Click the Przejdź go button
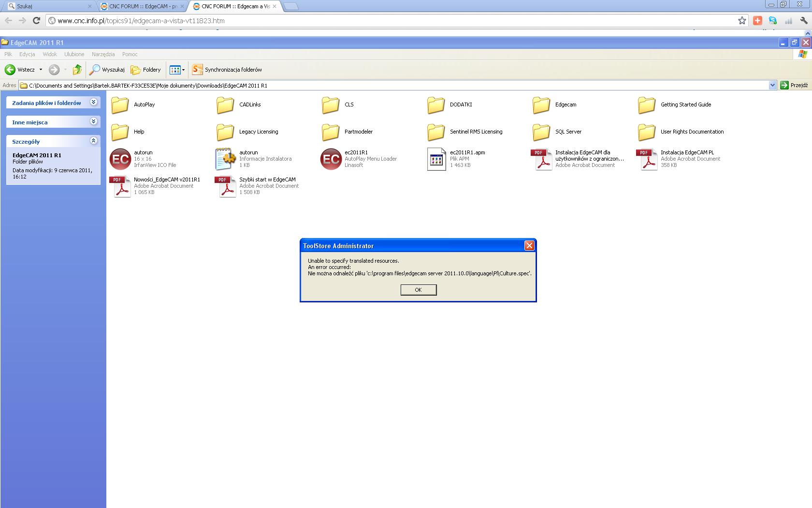Image resolution: width=812 pixels, height=508 pixels. coord(794,85)
